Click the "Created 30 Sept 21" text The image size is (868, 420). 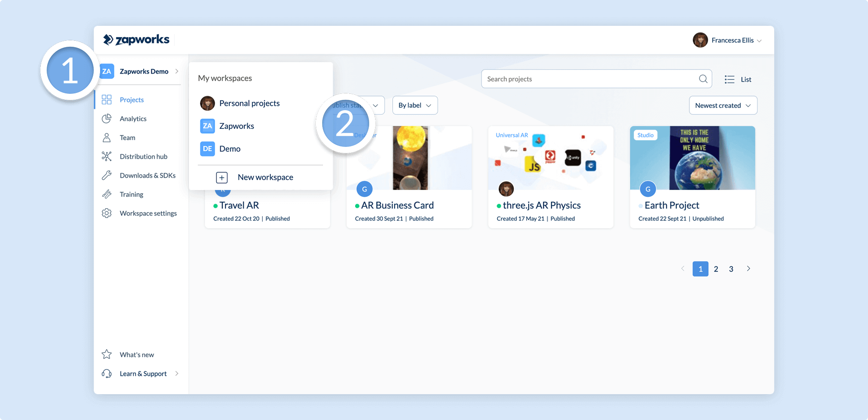click(379, 219)
